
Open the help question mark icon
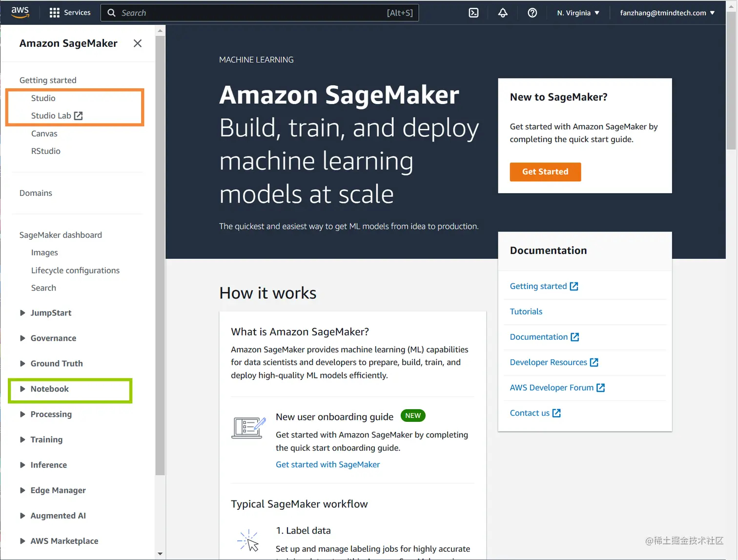coord(532,13)
